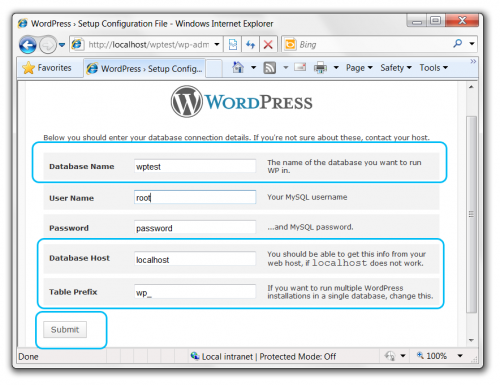Image resolution: width=500 pixels, height=385 pixels.
Task: Click the Database Name label
Action: click(82, 166)
